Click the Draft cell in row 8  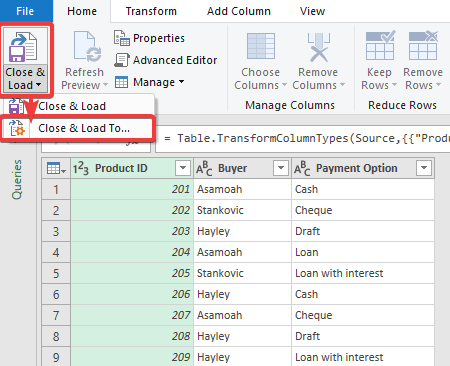pyautogui.click(x=363, y=336)
